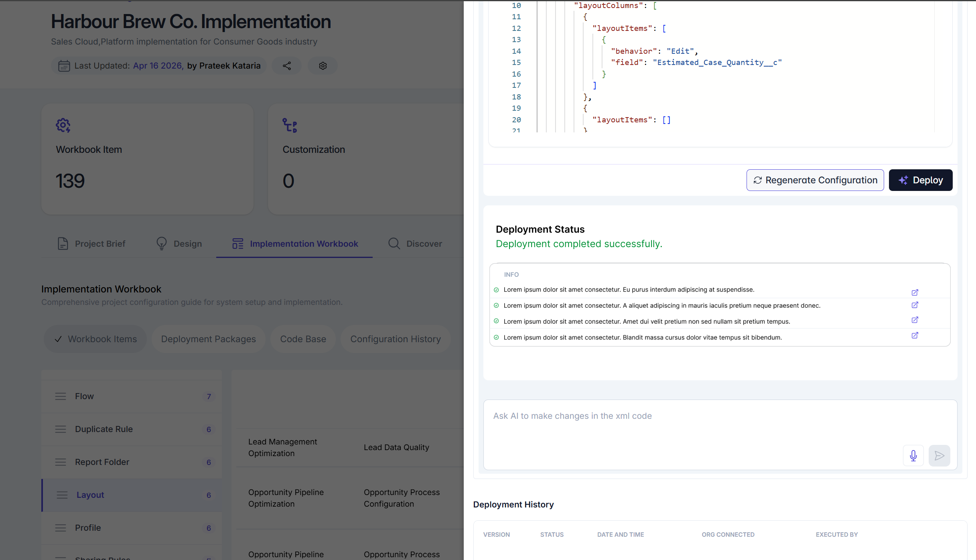Open external link for 'Blandit massa cursus' log
Screen dimensions: 976x560
915,335
